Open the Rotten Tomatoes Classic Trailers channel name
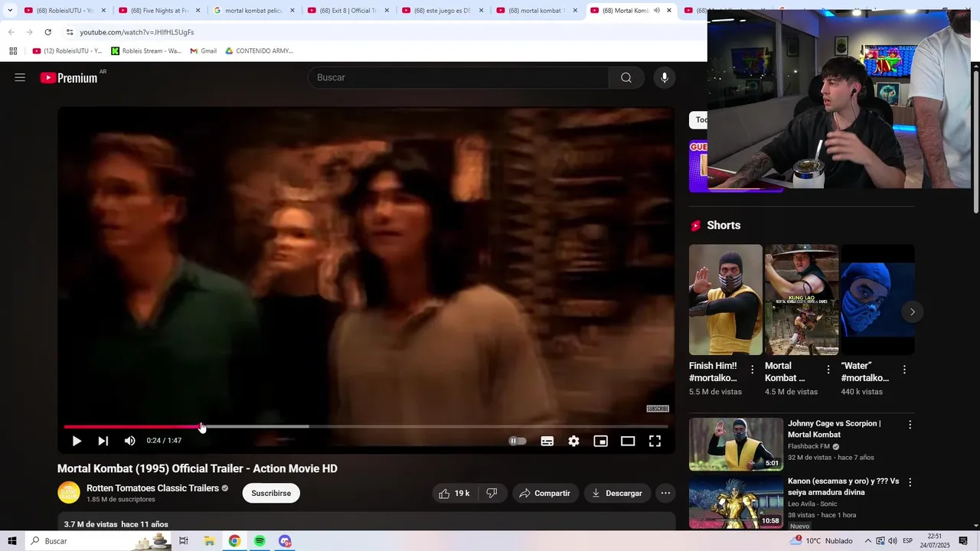 [152, 488]
